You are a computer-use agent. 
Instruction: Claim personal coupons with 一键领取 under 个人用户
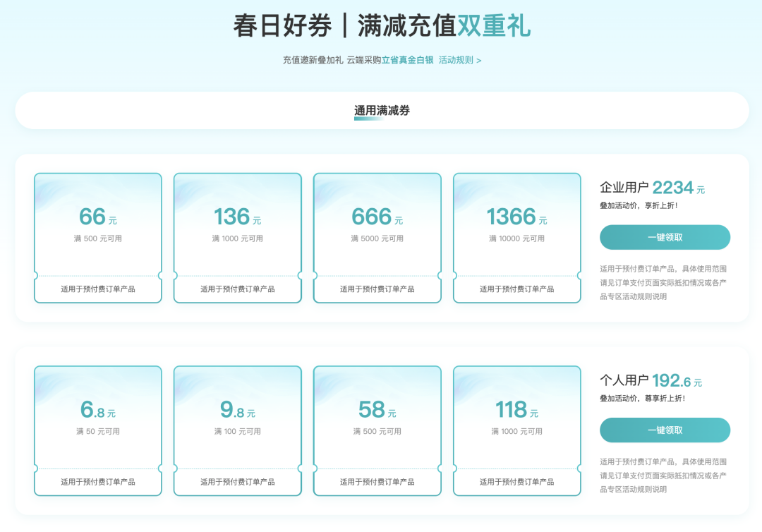click(665, 430)
